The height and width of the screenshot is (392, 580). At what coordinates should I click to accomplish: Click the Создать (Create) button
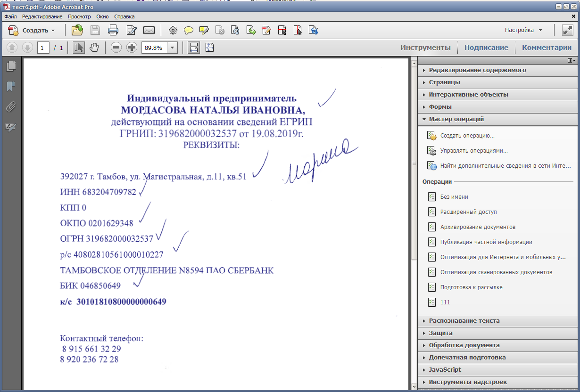32,31
